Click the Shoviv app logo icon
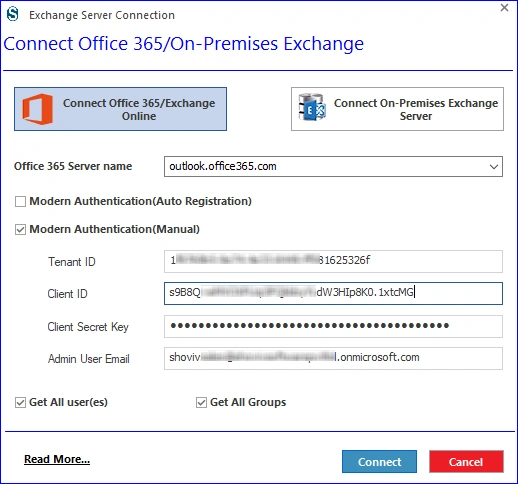The height and width of the screenshot is (484, 518). point(13,15)
